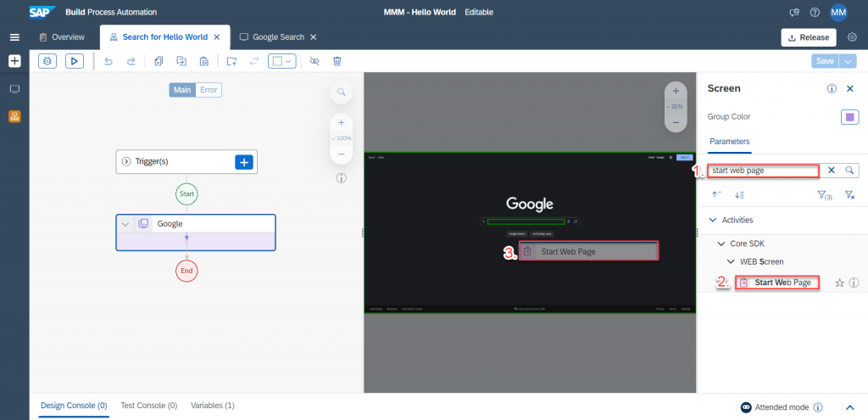
Task: Click the start web page search field
Action: (764, 171)
